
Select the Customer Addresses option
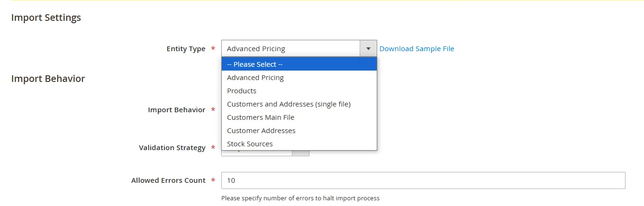[x=261, y=131]
